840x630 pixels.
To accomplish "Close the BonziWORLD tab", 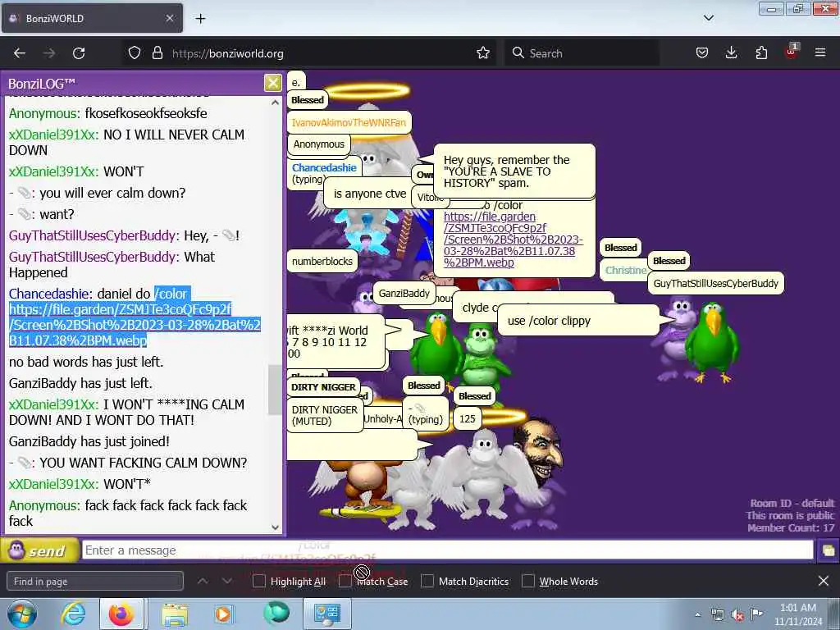I will click(169, 18).
